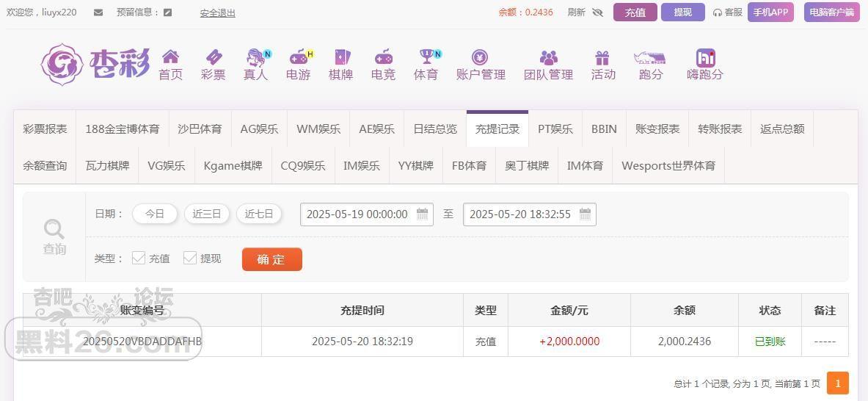The image size is (868, 401).
Task: Click the edit reserved info pencil icon
Action: 168,12
